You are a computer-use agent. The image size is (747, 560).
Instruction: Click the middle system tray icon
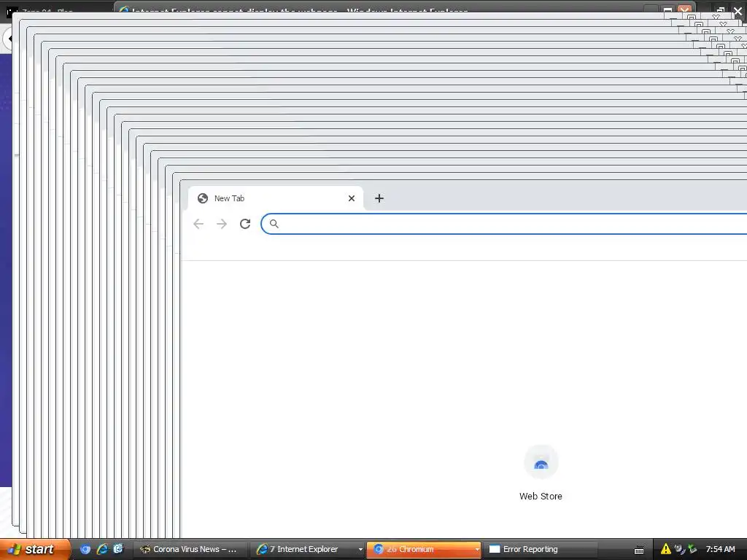(679, 549)
